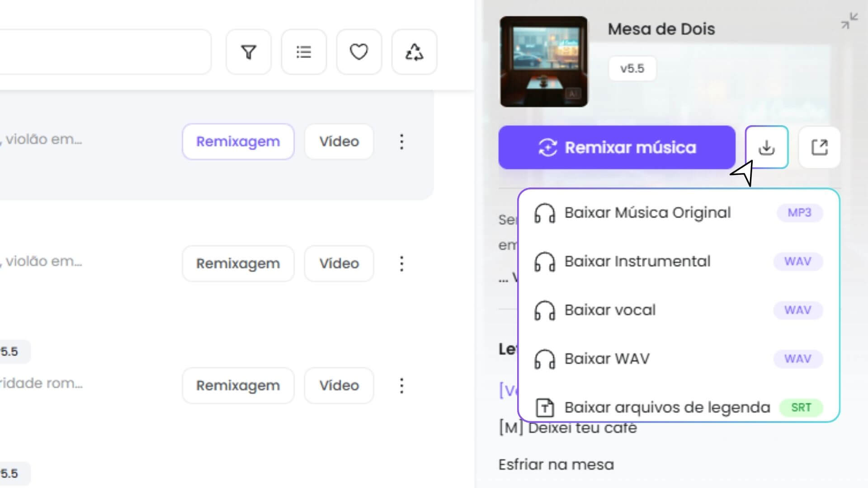Viewport: 868px width, 488px height.
Task: Click the download icon beside Remixar música
Action: click(766, 147)
